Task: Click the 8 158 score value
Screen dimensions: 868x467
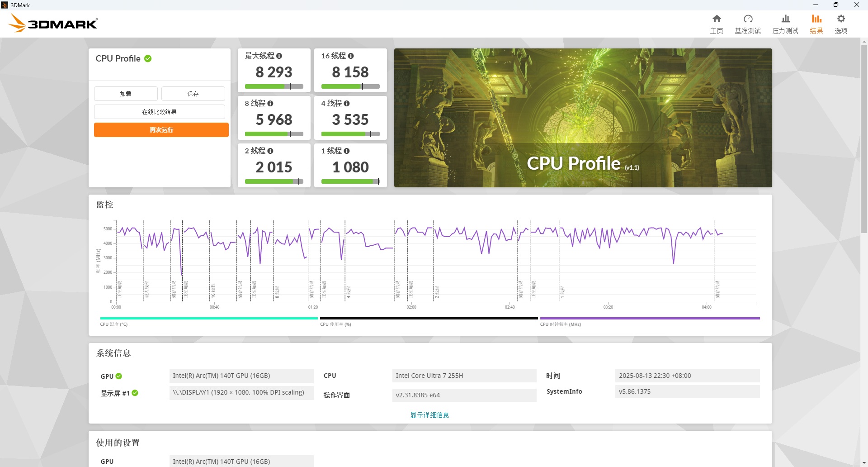Action: pos(350,72)
